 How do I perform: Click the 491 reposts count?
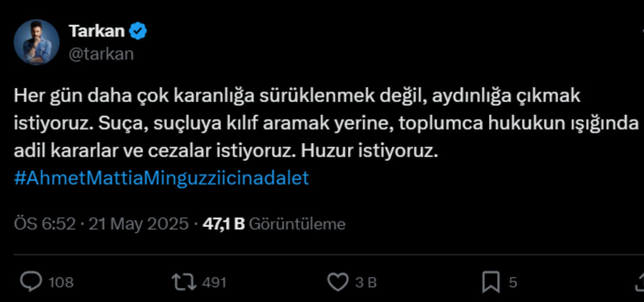tap(214, 283)
